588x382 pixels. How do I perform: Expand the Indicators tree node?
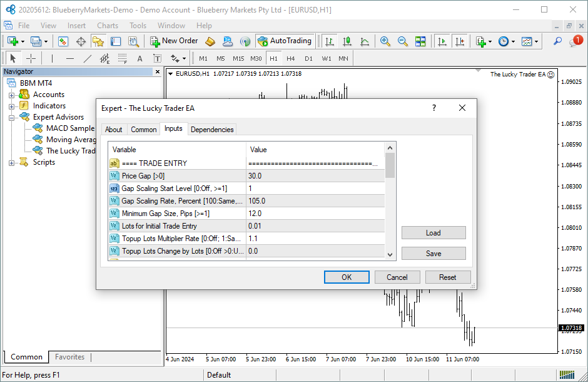12,106
